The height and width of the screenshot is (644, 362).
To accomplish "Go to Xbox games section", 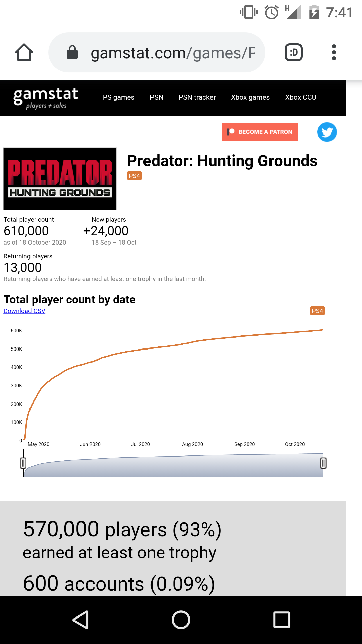I will (250, 97).
